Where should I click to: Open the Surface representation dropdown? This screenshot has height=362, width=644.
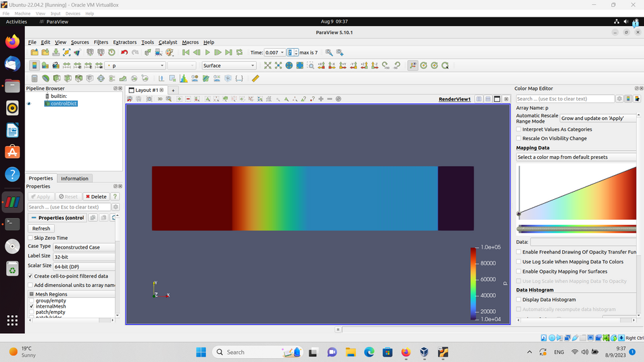pyautogui.click(x=229, y=66)
